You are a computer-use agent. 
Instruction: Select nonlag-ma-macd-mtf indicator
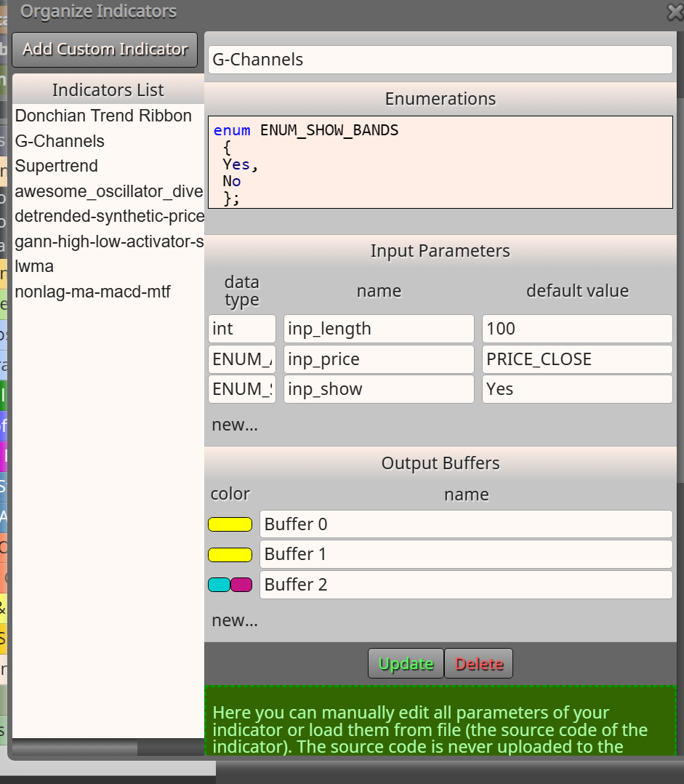click(x=93, y=292)
